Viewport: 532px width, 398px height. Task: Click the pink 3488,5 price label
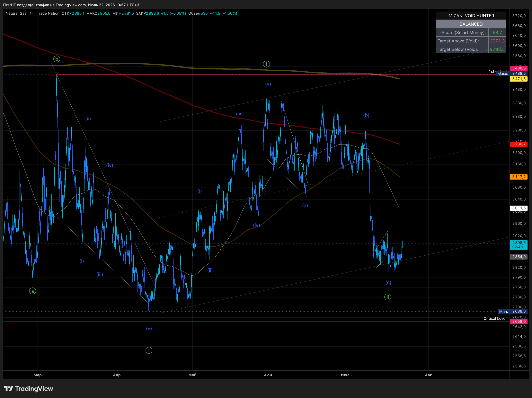click(519, 68)
